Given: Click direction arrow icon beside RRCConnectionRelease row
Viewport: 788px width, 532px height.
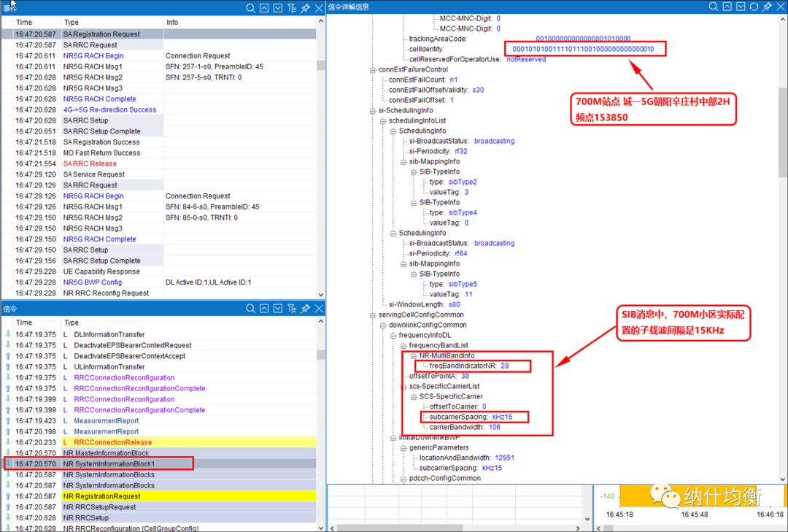Looking at the screenshot, I should pos(8,442).
